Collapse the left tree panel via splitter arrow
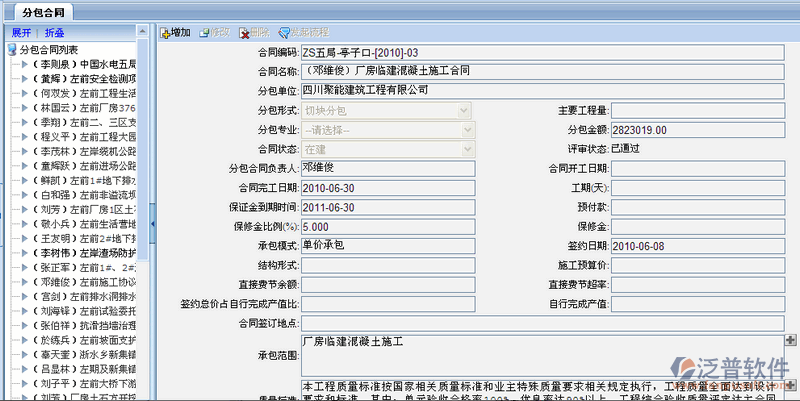 tap(152, 223)
